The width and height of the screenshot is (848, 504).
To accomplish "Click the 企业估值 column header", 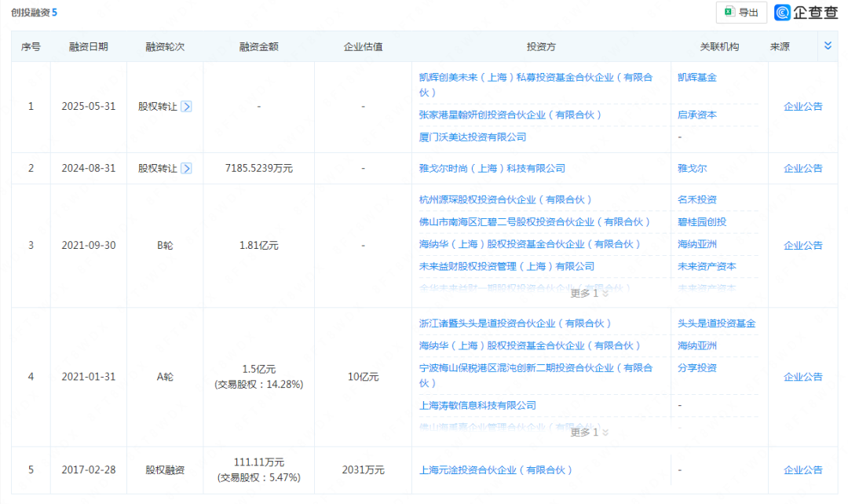I will click(363, 46).
